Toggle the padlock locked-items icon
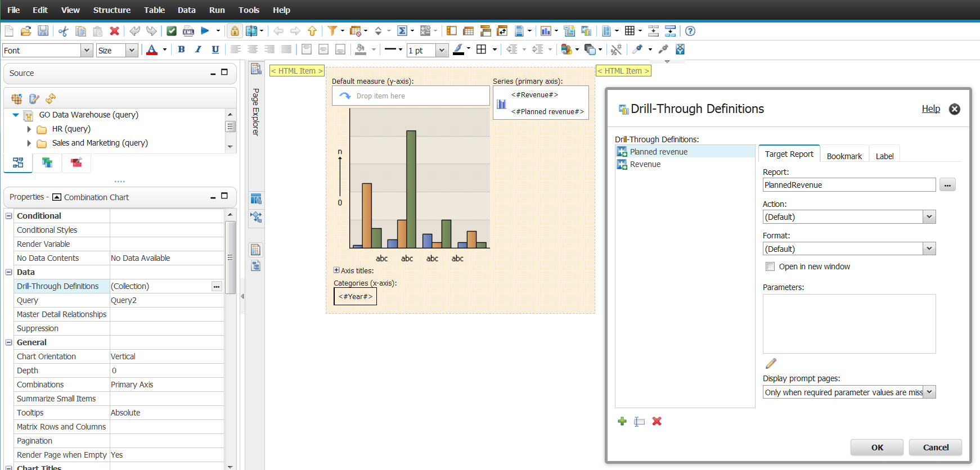980x470 pixels. [x=235, y=31]
